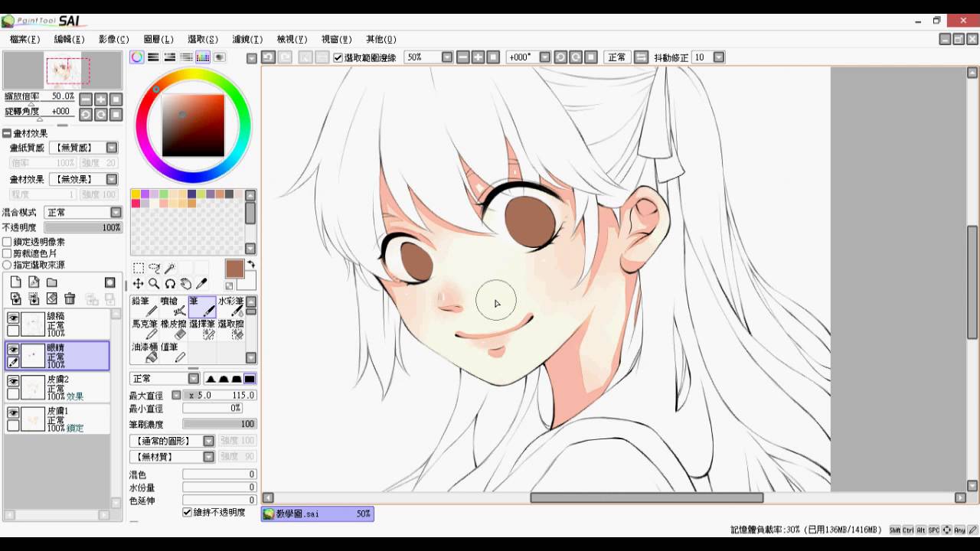Open the 濾鏡(T) menu
Screen dimensions: 980x551
pyautogui.click(x=247, y=39)
